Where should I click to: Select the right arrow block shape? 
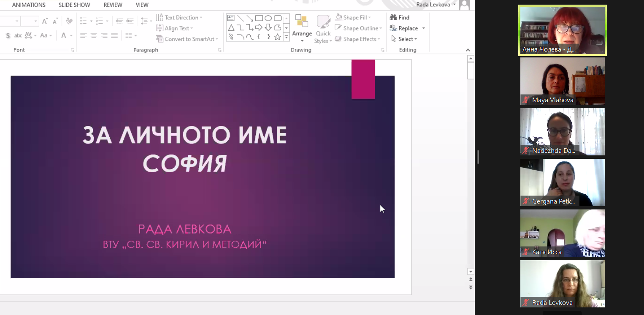(x=259, y=27)
